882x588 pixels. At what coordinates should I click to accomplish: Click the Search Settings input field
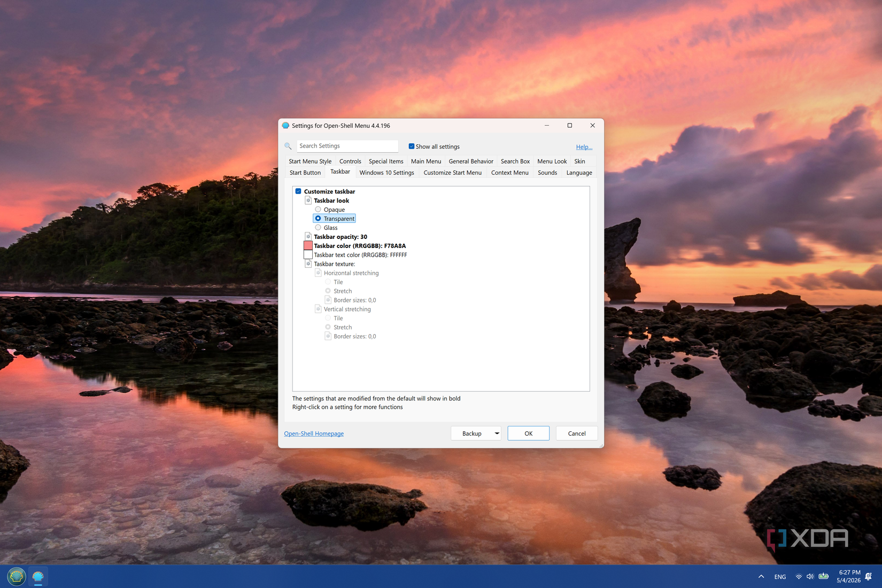[x=347, y=146]
